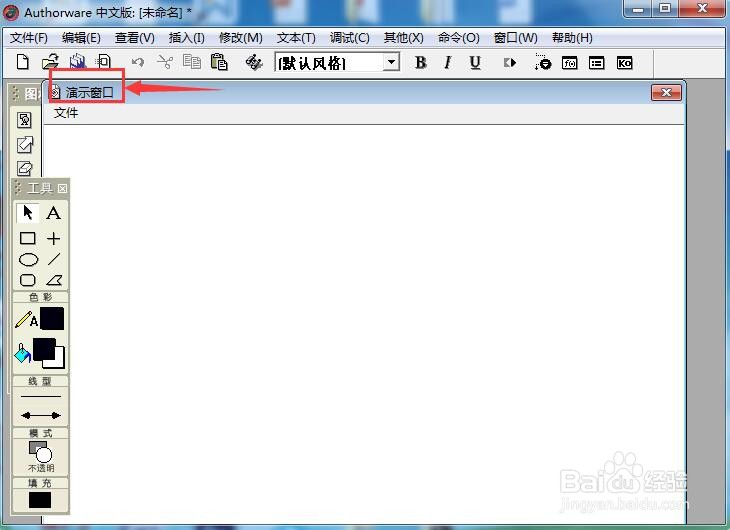Open the 文件(F) menu
The image size is (730, 530).
click(x=29, y=38)
